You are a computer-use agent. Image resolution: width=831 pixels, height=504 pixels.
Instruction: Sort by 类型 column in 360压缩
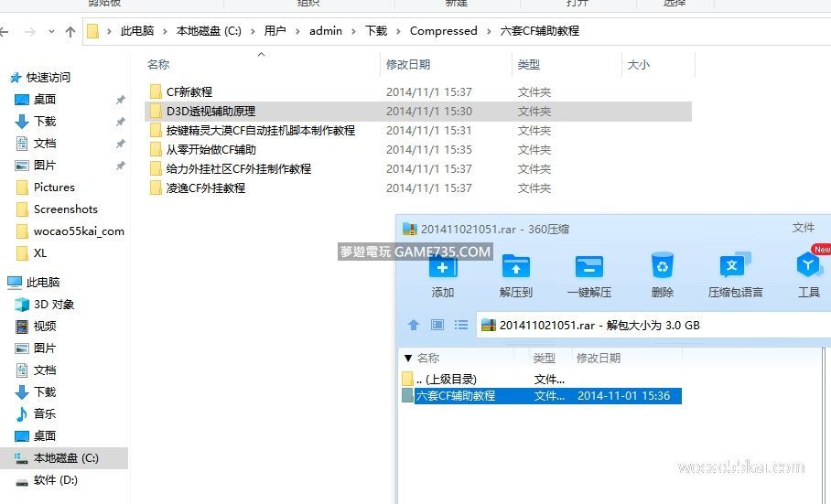click(x=544, y=358)
